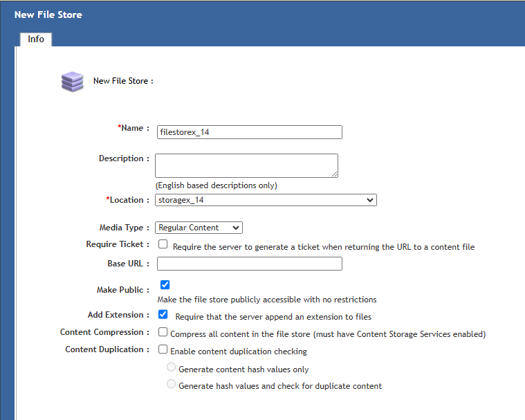Uncheck the Make Public checkbox

(x=165, y=284)
